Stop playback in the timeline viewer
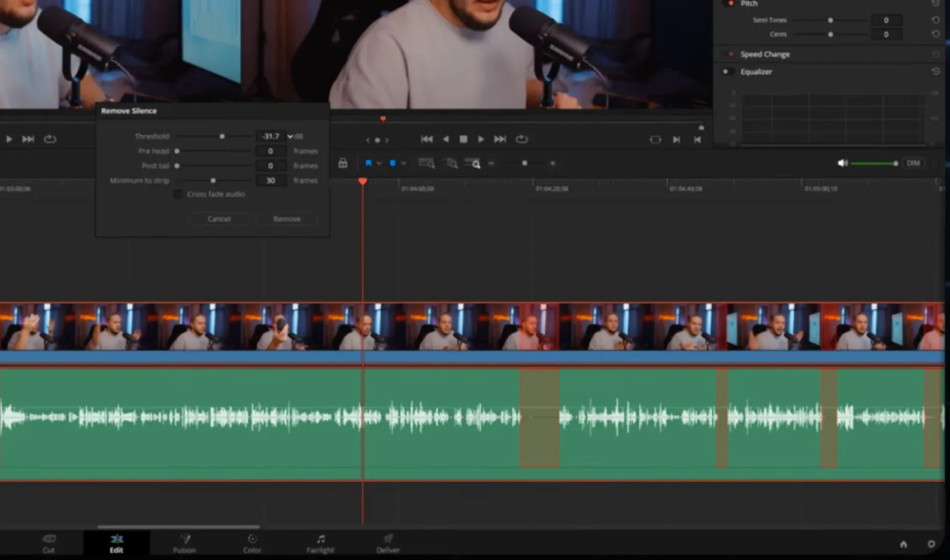Image resolution: width=950 pixels, height=560 pixels. [463, 139]
